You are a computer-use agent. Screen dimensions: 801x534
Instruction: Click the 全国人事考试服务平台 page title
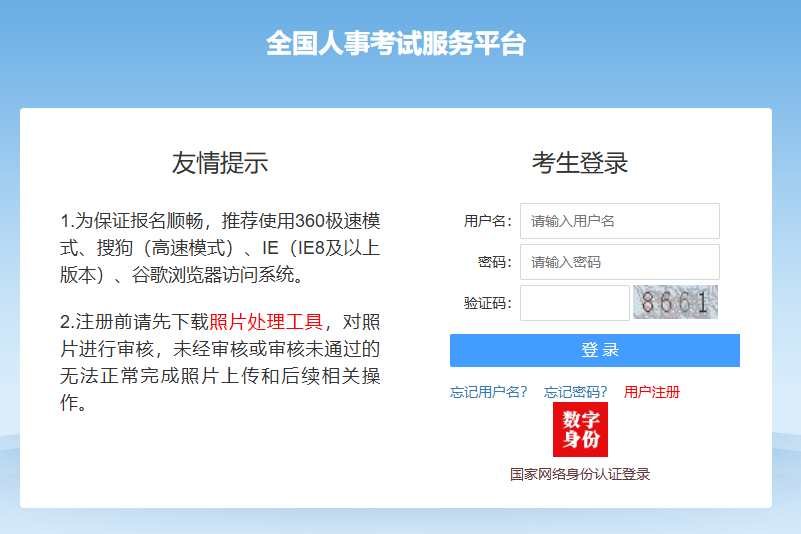pyautogui.click(x=396, y=44)
